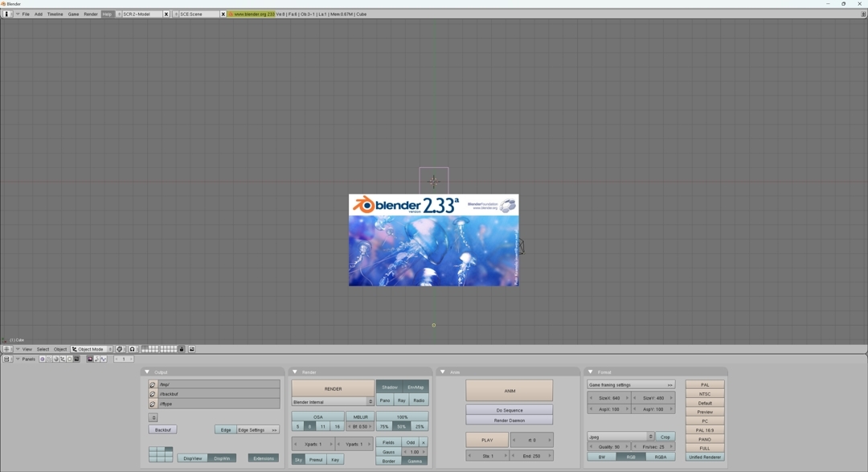Toggle the Shadow render option
The image size is (868, 472).
389,388
